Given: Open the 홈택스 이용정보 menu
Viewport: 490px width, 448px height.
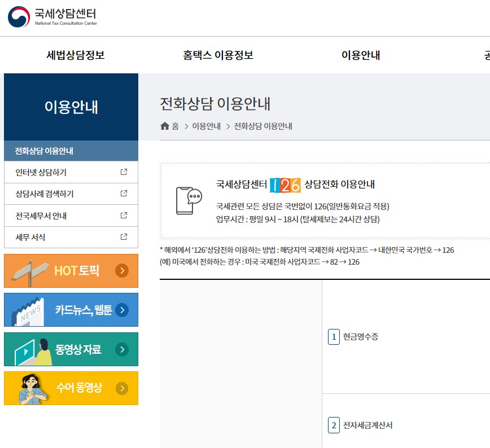Looking at the screenshot, I should pos(218,55).
